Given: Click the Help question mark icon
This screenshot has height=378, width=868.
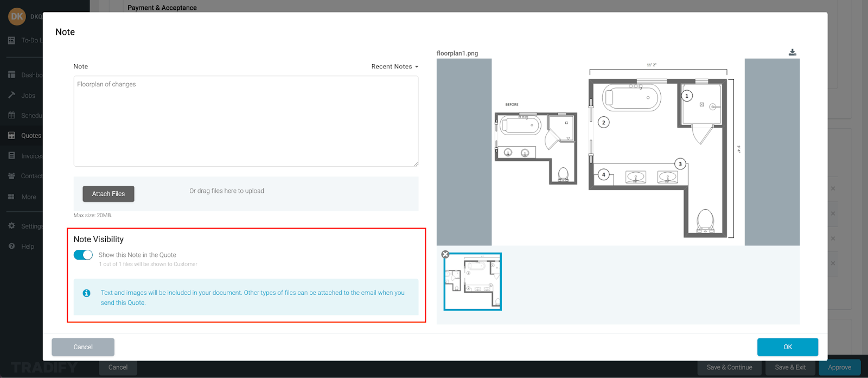Looking at the screenshot, I should click(x=11, y=246).
